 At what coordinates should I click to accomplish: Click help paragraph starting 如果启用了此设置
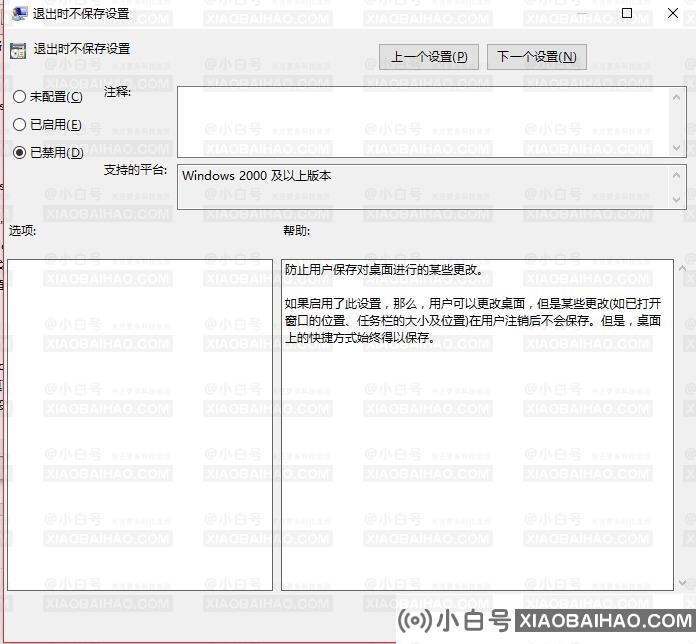coord(473,320)
